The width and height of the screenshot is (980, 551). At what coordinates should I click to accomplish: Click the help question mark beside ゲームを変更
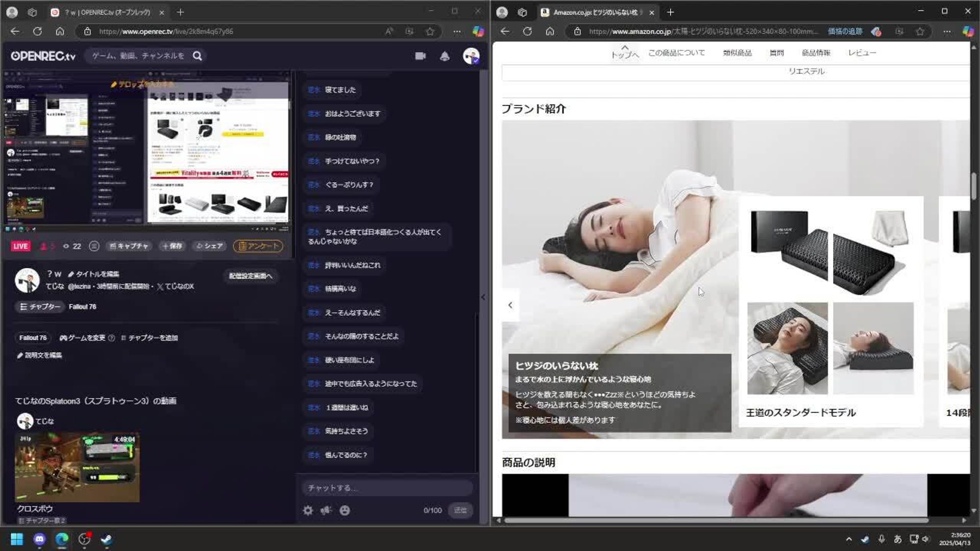(x=111, y=338)
